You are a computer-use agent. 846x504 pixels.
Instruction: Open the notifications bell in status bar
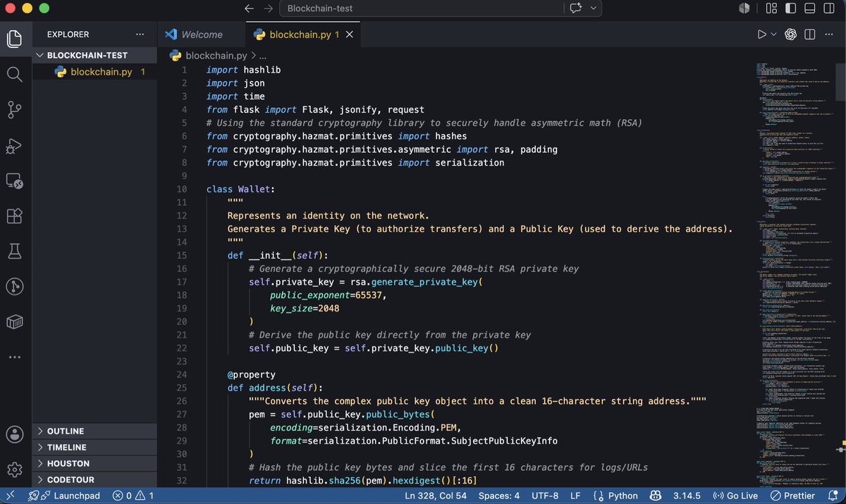point(834,496)
